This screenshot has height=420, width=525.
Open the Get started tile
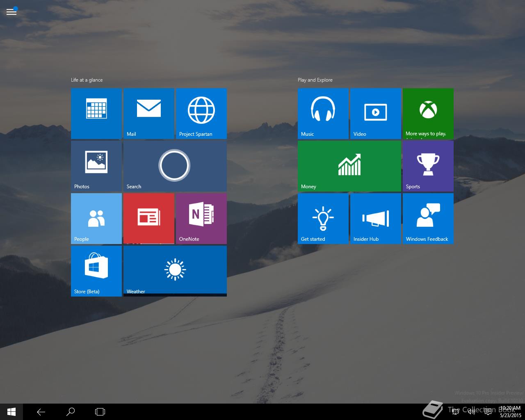(323, 219)
